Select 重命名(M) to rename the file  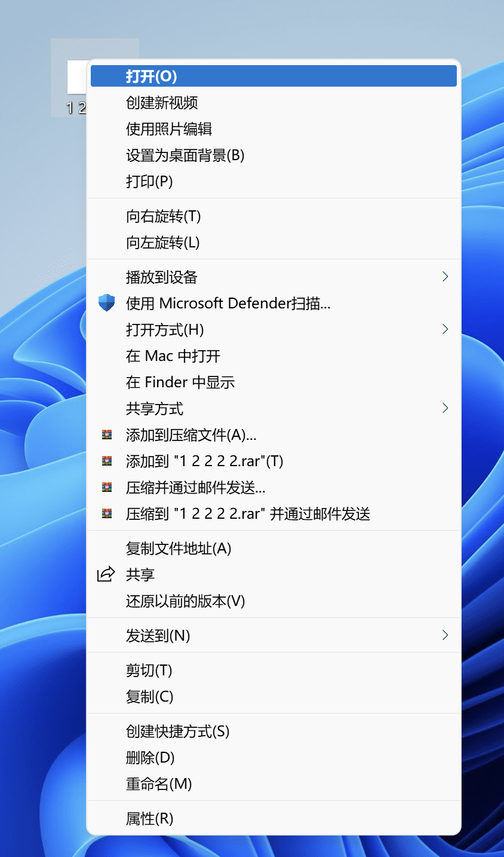159,784
